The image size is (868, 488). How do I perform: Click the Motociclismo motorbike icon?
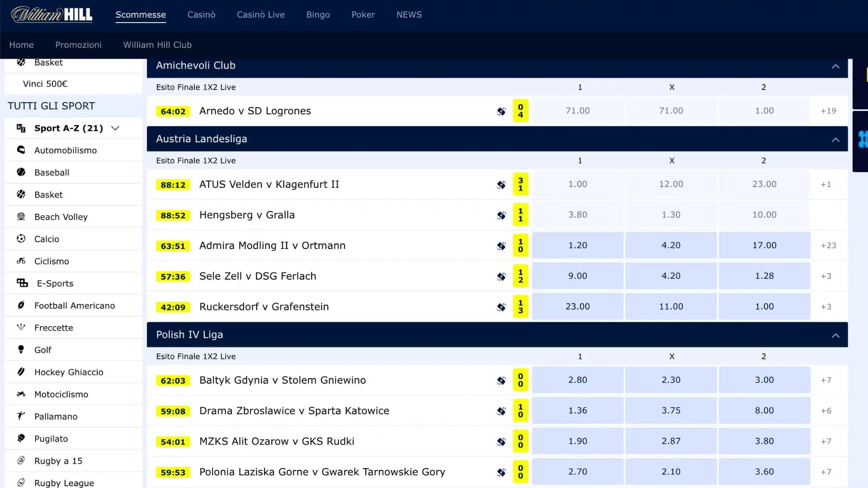(21, 394)
